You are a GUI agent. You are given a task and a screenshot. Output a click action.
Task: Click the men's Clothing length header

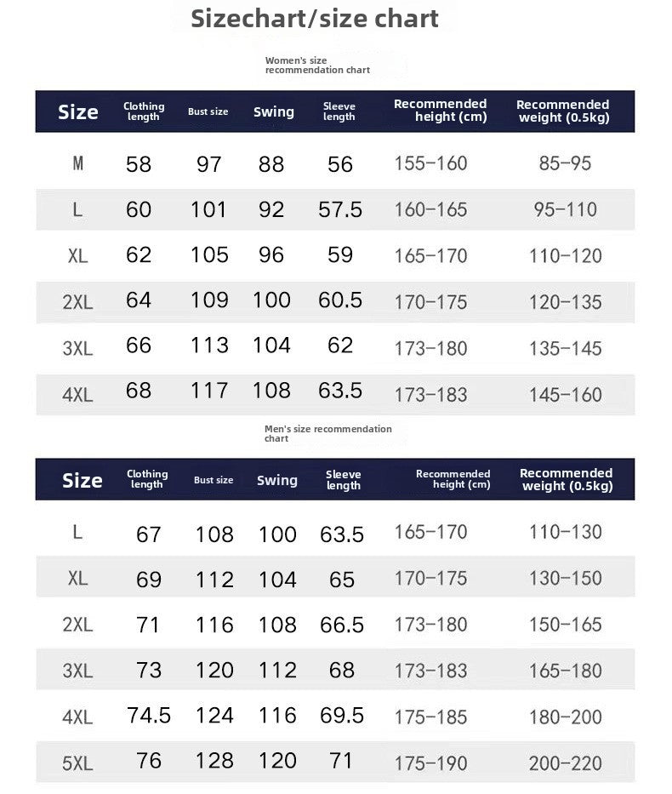(x=147, y=479)
